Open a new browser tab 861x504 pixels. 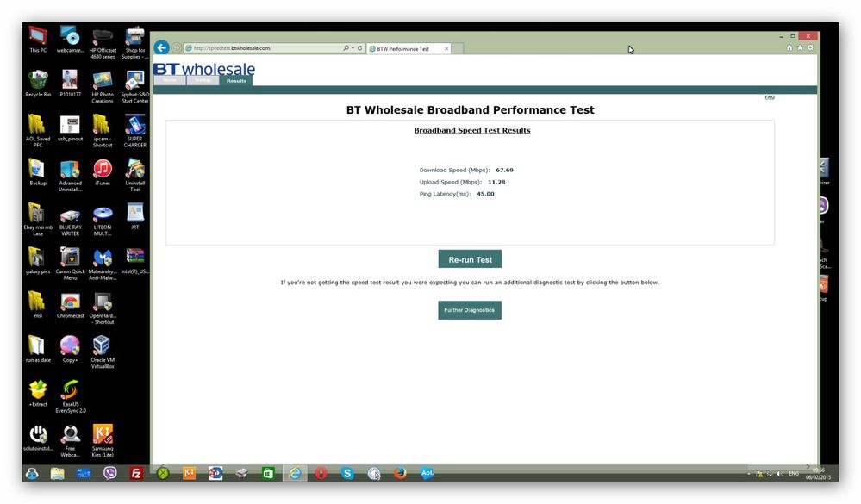tap(458, 49)
